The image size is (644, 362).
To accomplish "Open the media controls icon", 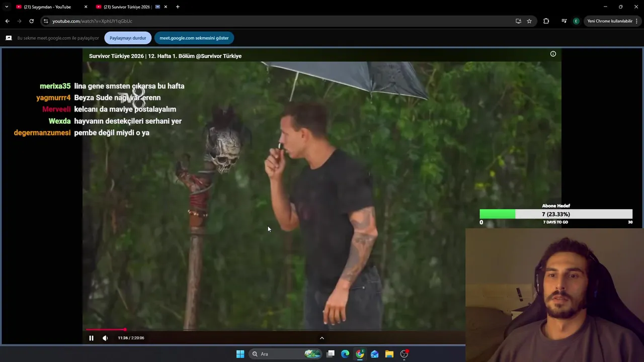I will [564, 21].
